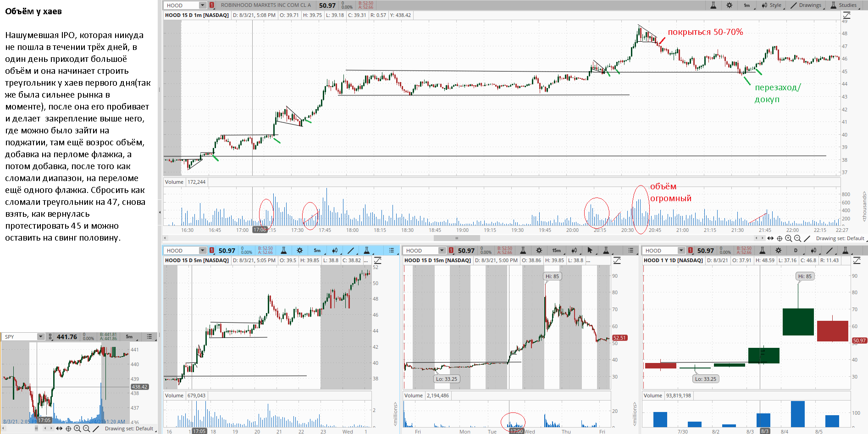Open 15m timeframe selector
The image size is (868, 434).
(x=556, y=250)
